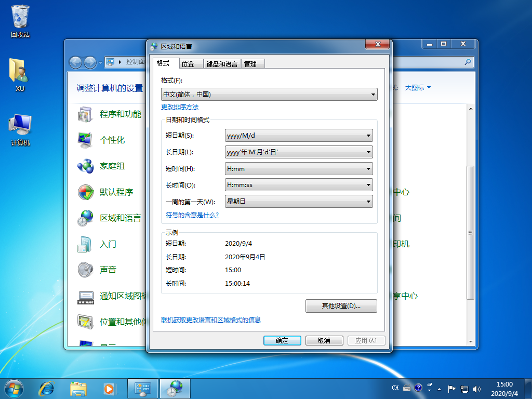Click the Location and Other Sensors icon
Image resolution: width=532 pixels, height=399 pixels.
point(85,322)
